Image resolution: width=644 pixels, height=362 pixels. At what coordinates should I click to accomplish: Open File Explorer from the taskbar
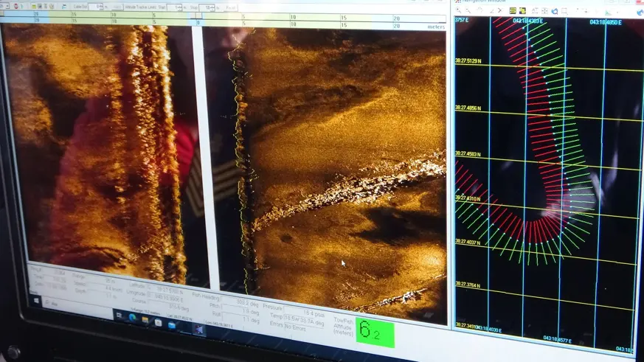coord(145,321)
